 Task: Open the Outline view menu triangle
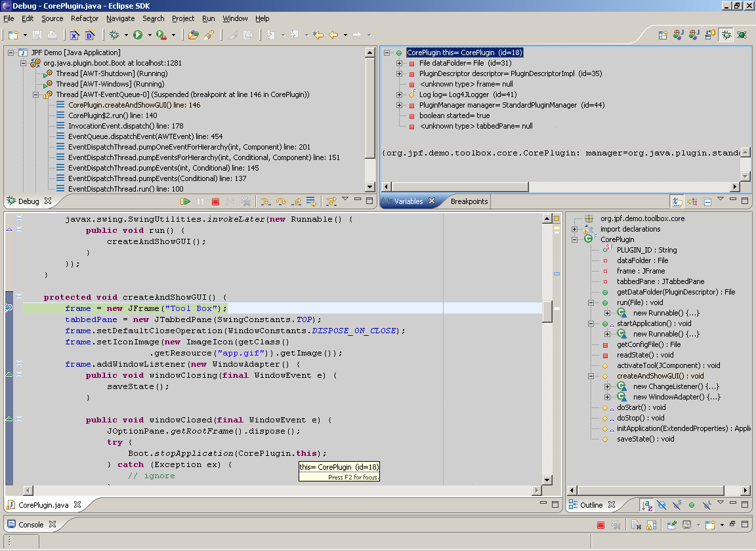coord(721,502)
